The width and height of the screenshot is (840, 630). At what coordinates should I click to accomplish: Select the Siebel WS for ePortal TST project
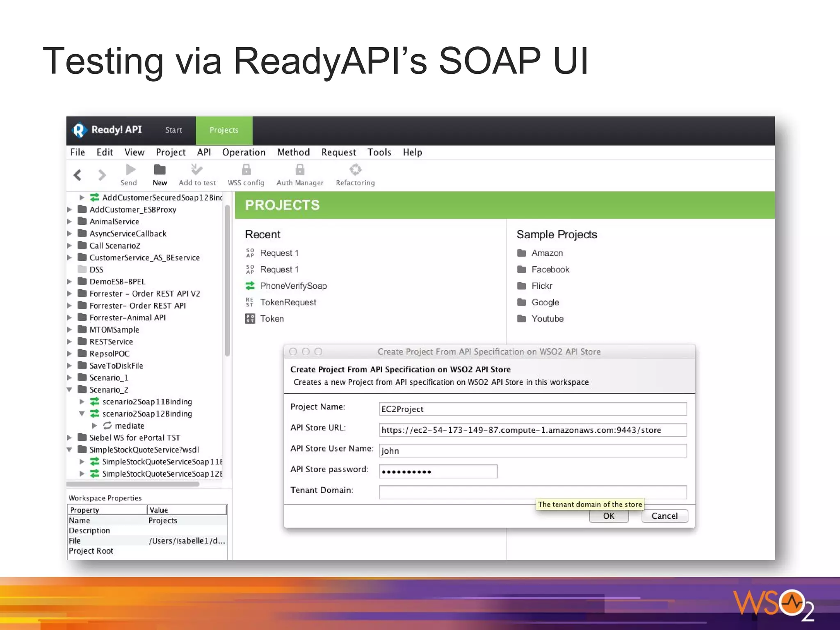click(135, 438)
